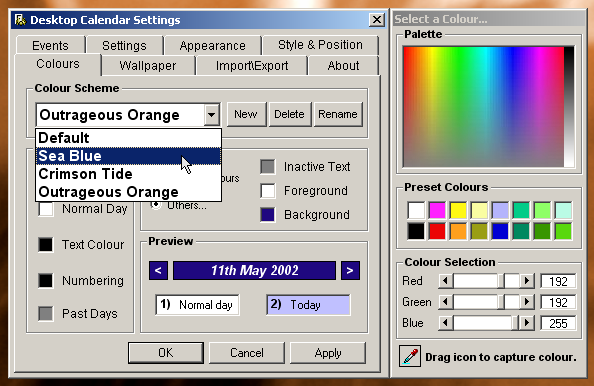Image resolution: width=594 pixels, height=386 pixels.
Task: Create a New colour scheme
Action: [x=246, y=114]
